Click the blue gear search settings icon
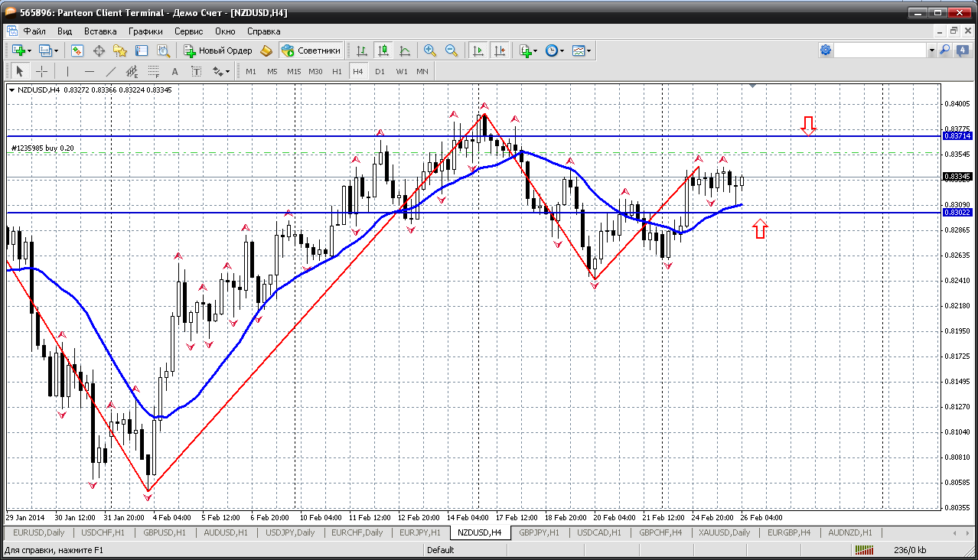 point(826,50)
